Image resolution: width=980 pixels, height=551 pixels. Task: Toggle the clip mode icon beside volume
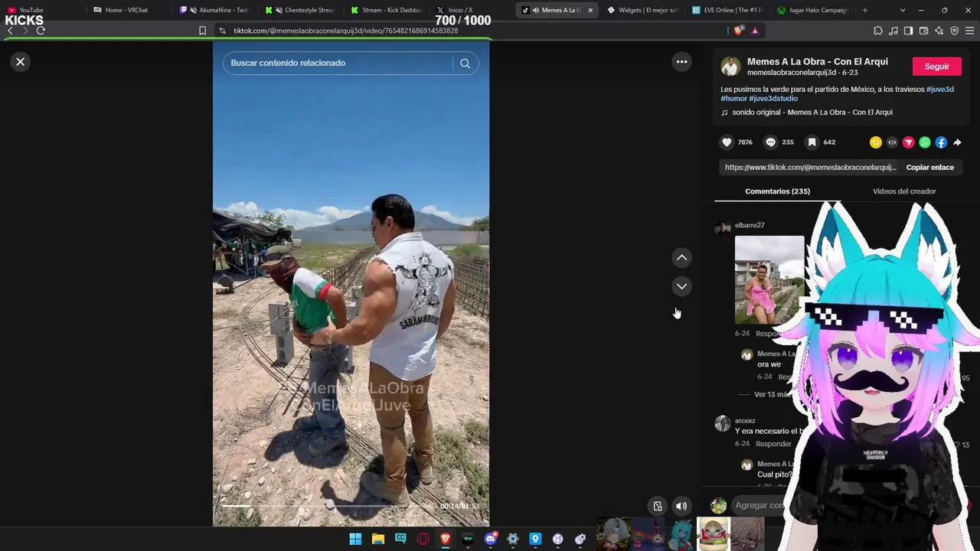point(658,506)
